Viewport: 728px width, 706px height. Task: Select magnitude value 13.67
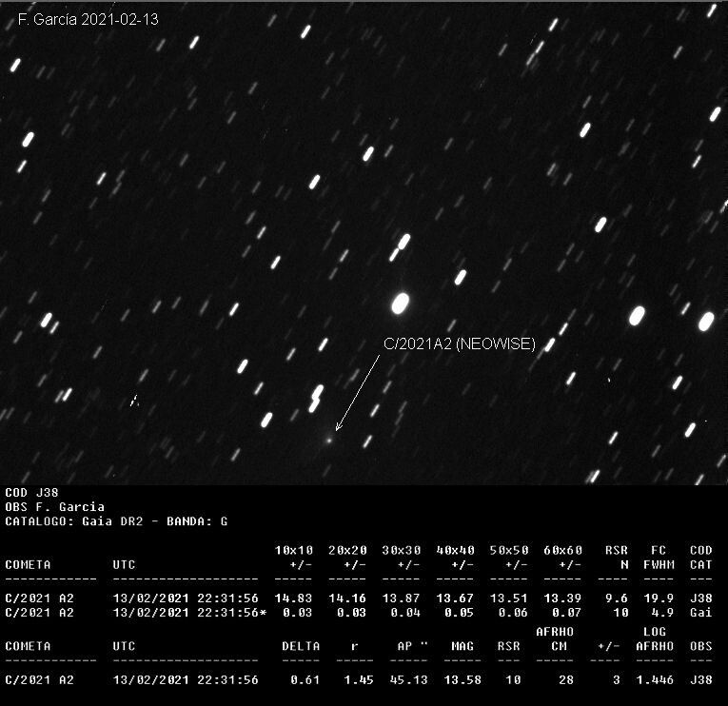pos(456,598)
